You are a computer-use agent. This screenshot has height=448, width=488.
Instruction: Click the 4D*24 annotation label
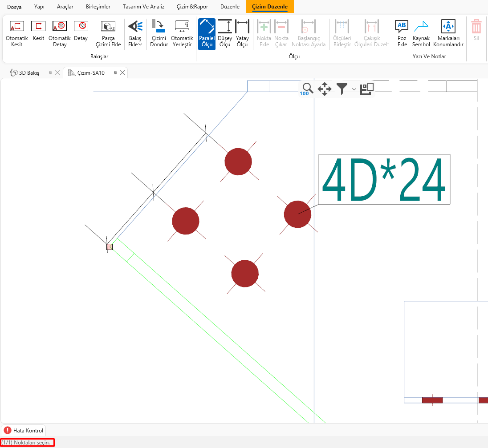click(384, 179)
